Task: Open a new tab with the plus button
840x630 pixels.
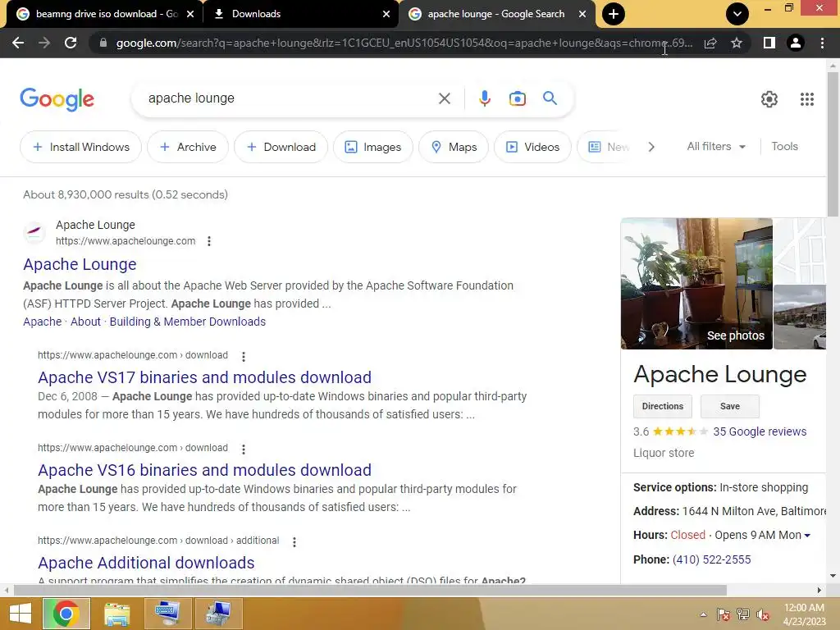Action: point(614,14)
